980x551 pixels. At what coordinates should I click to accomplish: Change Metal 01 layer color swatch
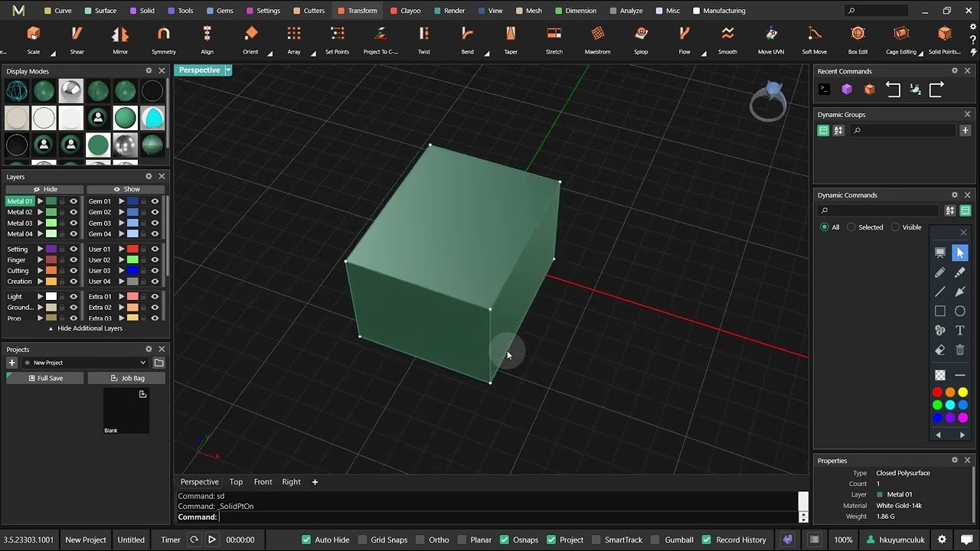(x=51, y=201)
